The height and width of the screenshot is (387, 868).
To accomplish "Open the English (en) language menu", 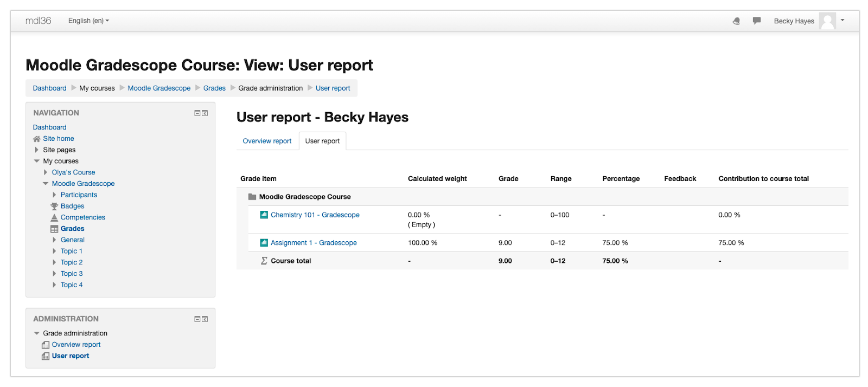I will 88,21.
